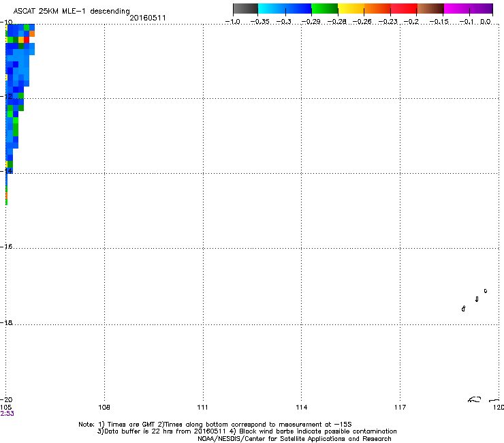
Task: Click the red data cell in the swath
Action: pyautogui.click(x=27, y=40)
